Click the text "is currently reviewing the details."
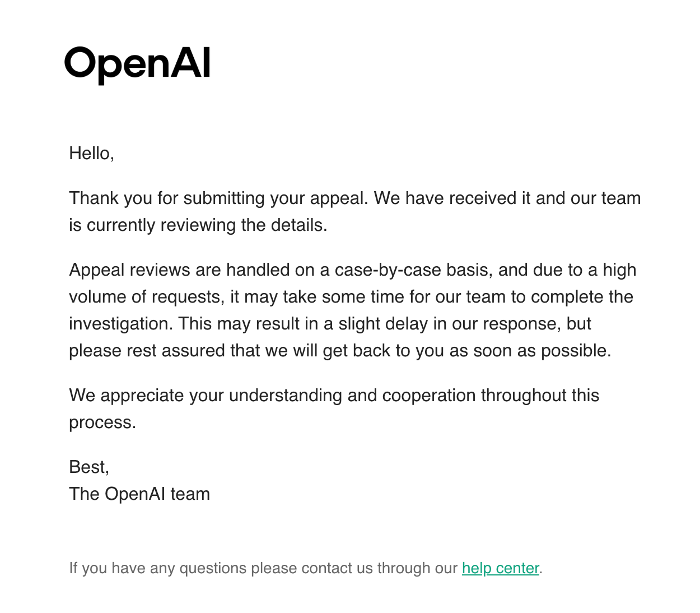700x613 pixels. click(x=198, y=225)
